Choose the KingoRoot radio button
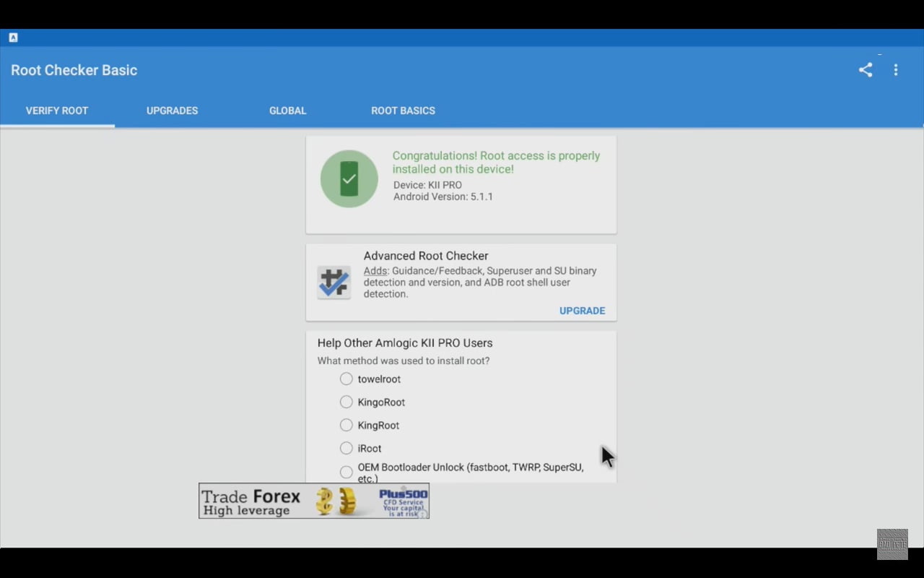 [346, 402]
